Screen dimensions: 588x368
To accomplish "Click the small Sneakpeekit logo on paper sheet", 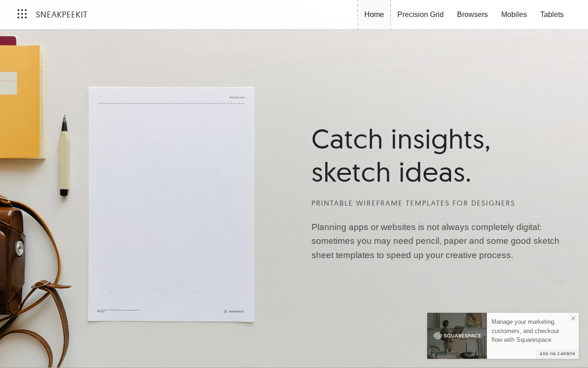I will point(234,311).
